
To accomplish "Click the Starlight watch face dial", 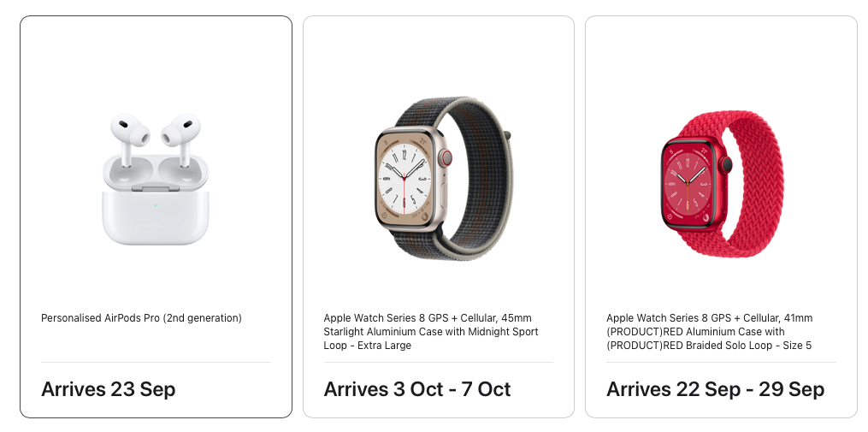I will (x=404, y=179).
